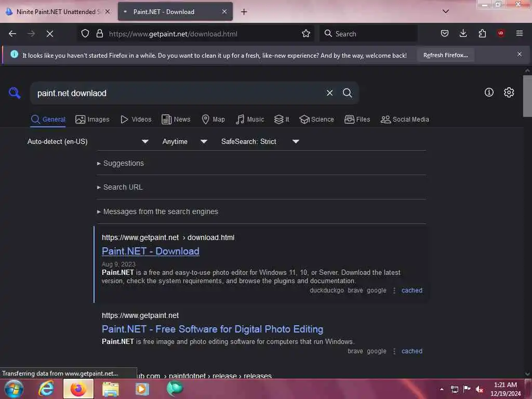Open the Anytime time range dropdown
Screen dimensions: 532x399
tap(185, 141)
